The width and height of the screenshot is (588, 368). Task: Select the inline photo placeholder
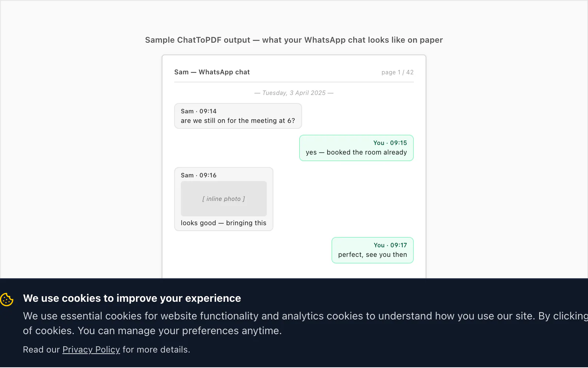coord(223,199)
